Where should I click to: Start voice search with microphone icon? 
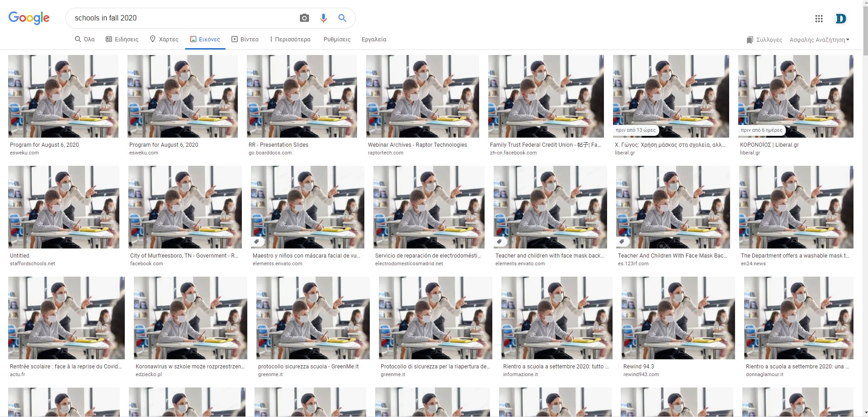pyautogui.click(x=324, y=18)
